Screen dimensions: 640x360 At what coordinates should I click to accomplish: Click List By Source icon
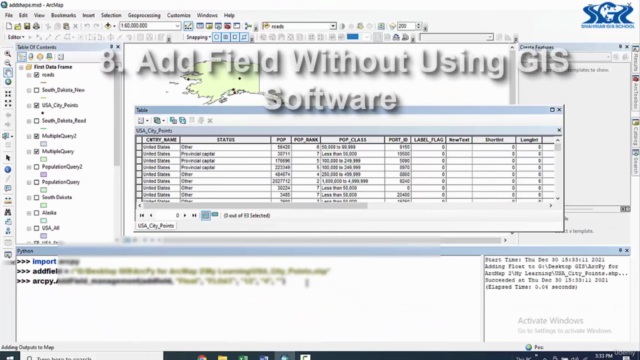31,57
